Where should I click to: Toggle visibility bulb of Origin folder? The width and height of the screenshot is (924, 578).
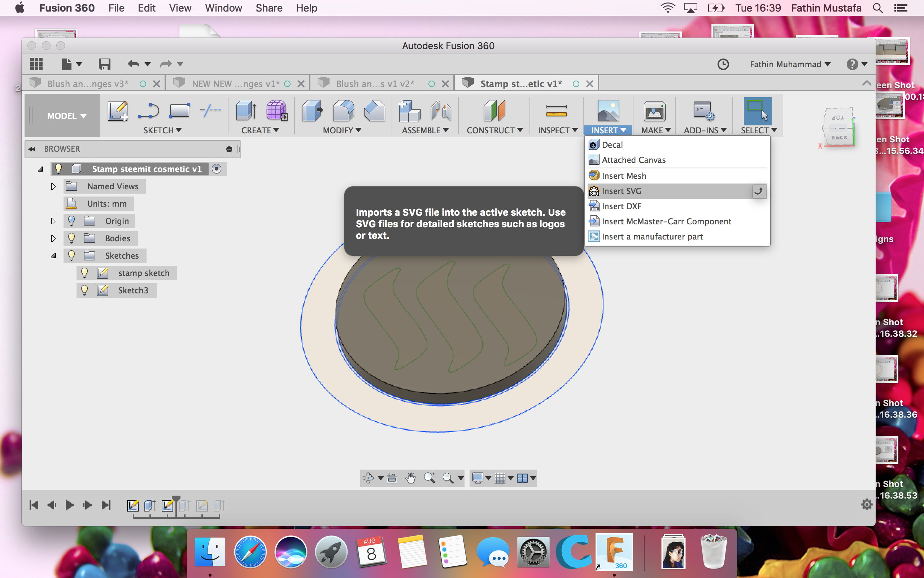tap(71, 221)
